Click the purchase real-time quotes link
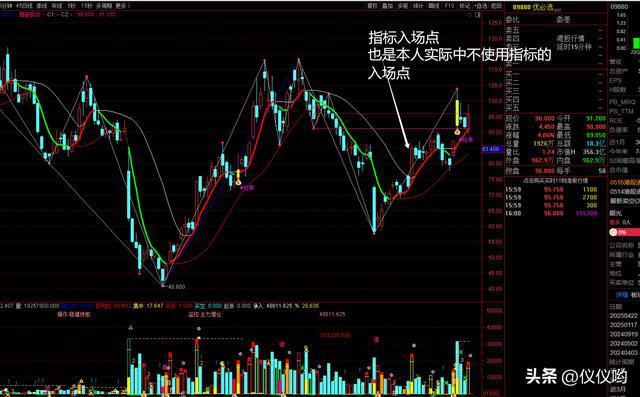The image size is (640, 397). [x=556, y=180]
